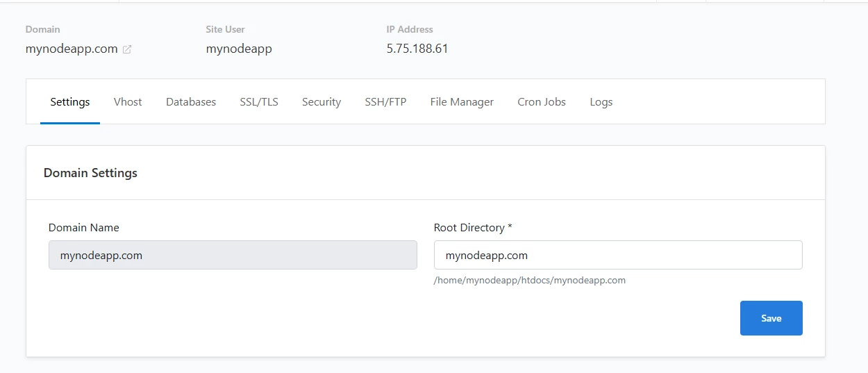The image size is (868, 373).
Task: Click the /home/mynodeapp/htdocs/mynodeapp.com path hint
Action: [530, 281]
